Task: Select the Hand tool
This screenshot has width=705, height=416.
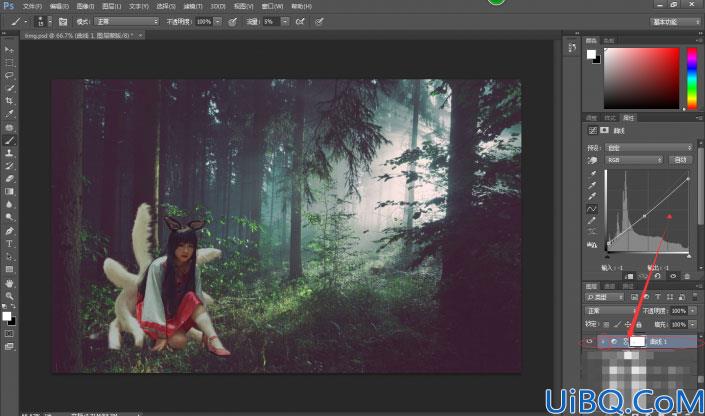Action: click(9, 283)
